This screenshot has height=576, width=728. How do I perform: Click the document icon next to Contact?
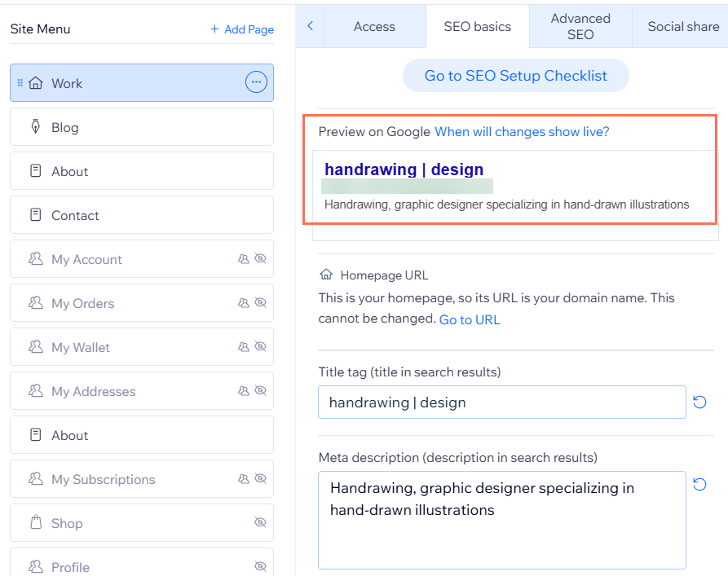coord(35,214)
